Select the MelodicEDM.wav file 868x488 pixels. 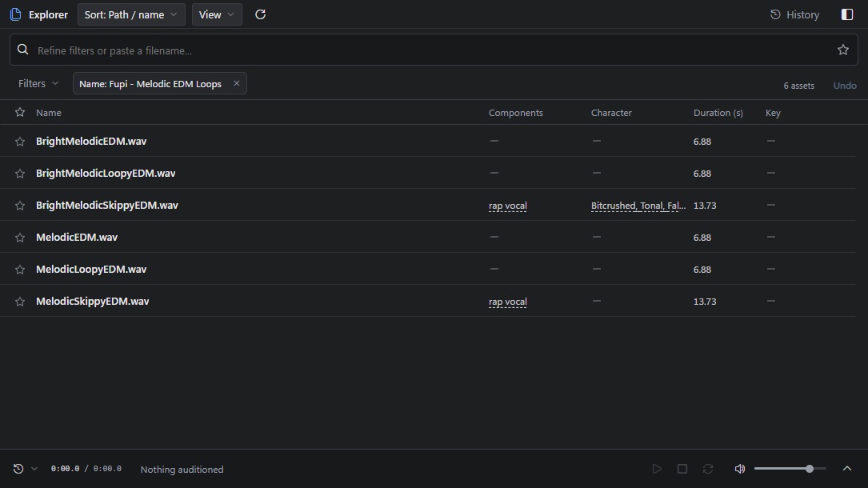[77, 238]
